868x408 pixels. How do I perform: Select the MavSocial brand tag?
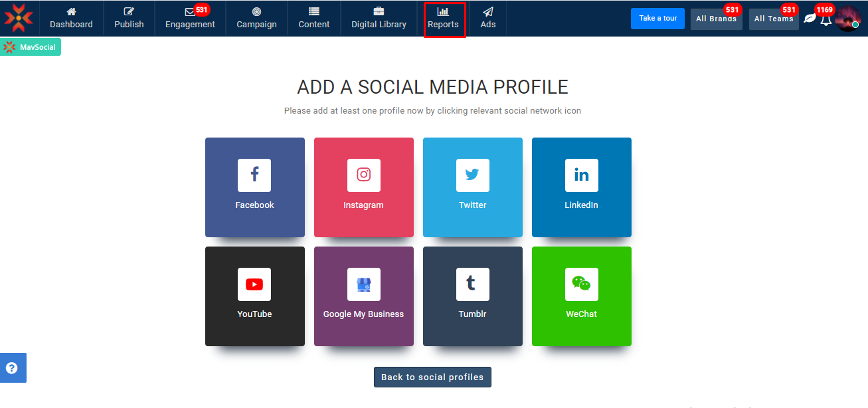tap(31, 47)
